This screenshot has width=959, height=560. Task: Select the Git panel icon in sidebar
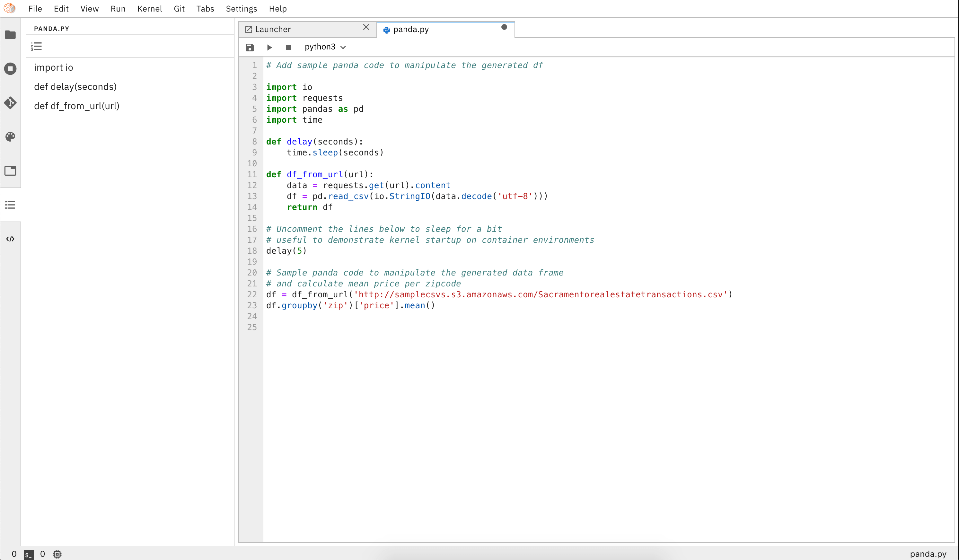10,103
